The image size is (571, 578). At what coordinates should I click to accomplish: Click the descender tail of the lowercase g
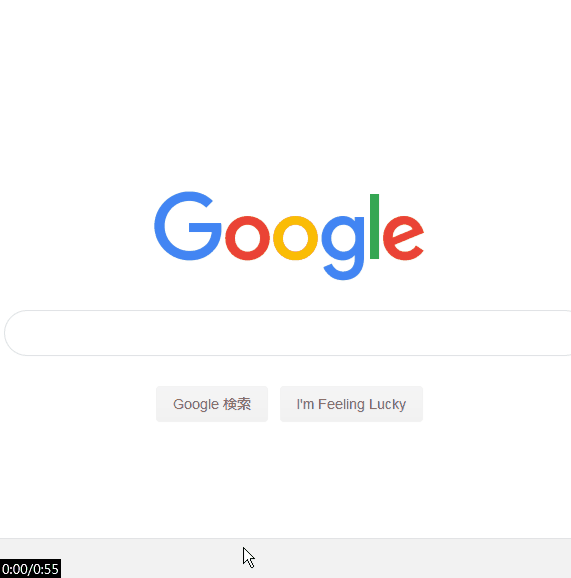pos(343,271)
